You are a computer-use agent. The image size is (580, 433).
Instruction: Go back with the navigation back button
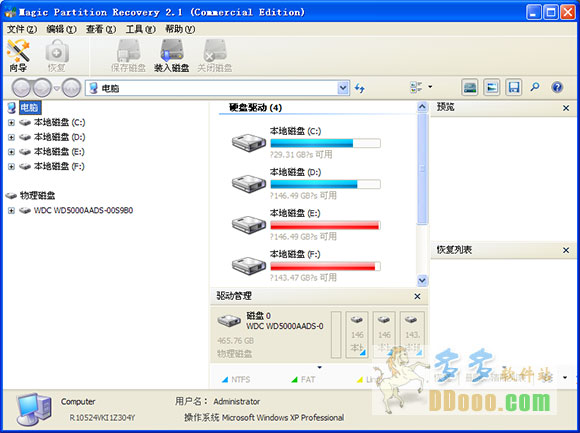[21, 88]
